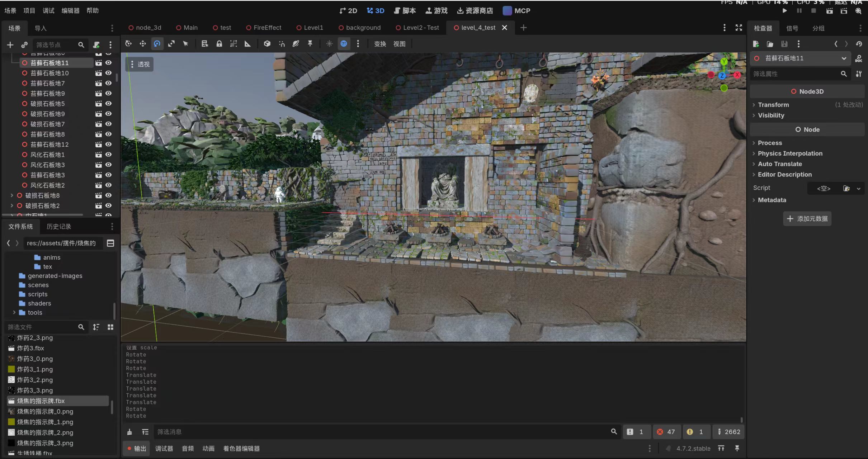
Task: Open the 调试 menu
Action: [x=48, y=11]
